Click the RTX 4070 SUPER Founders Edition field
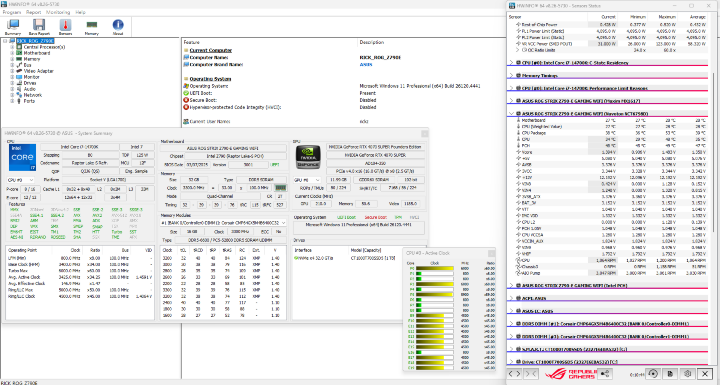Image resolution: width=720 pixels, height=385 pixels. [x=376, y=147]
